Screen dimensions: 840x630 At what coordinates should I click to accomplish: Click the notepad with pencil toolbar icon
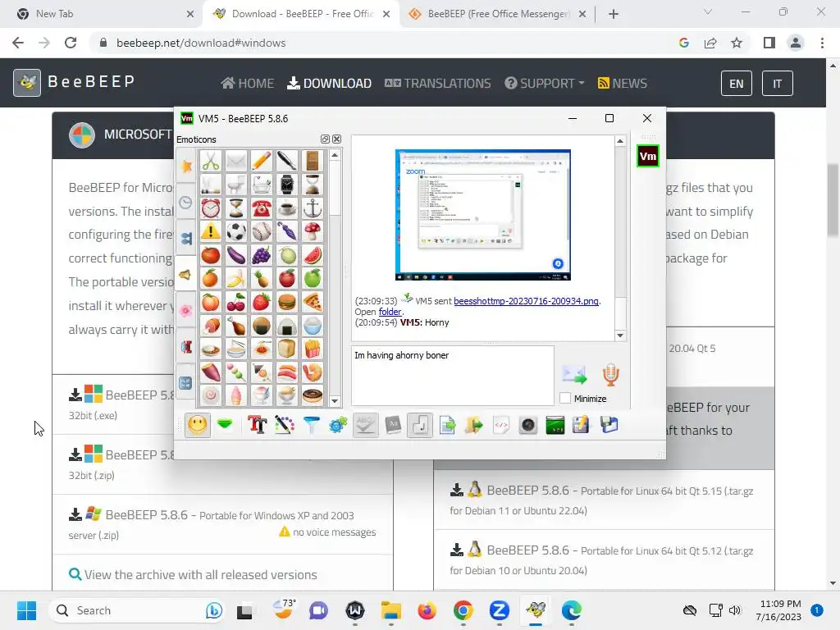(582, 426)
